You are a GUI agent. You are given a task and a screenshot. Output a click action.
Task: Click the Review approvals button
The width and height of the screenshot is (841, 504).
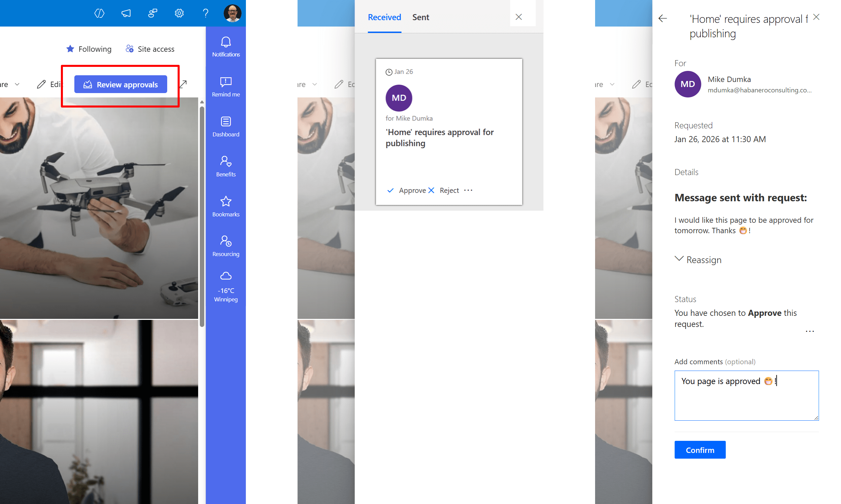[121, 85]
